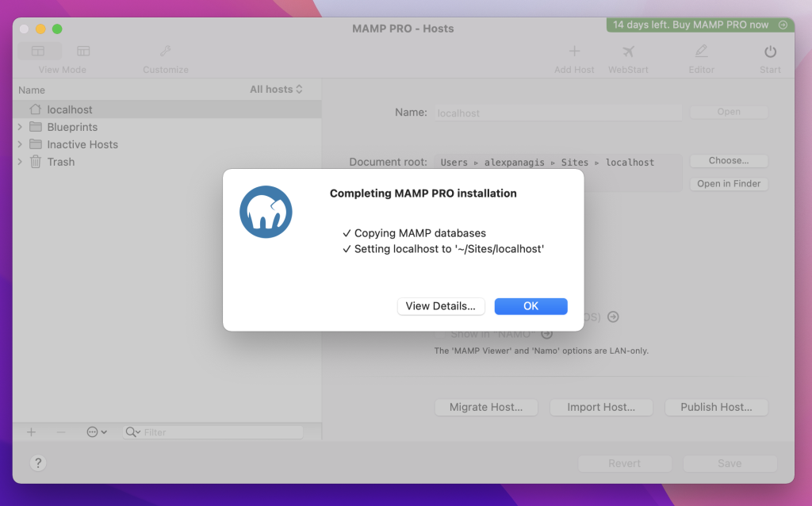This screenshot has height=506, width=812.
Task: Click the Open button next to Name
Action: (729, 112)
